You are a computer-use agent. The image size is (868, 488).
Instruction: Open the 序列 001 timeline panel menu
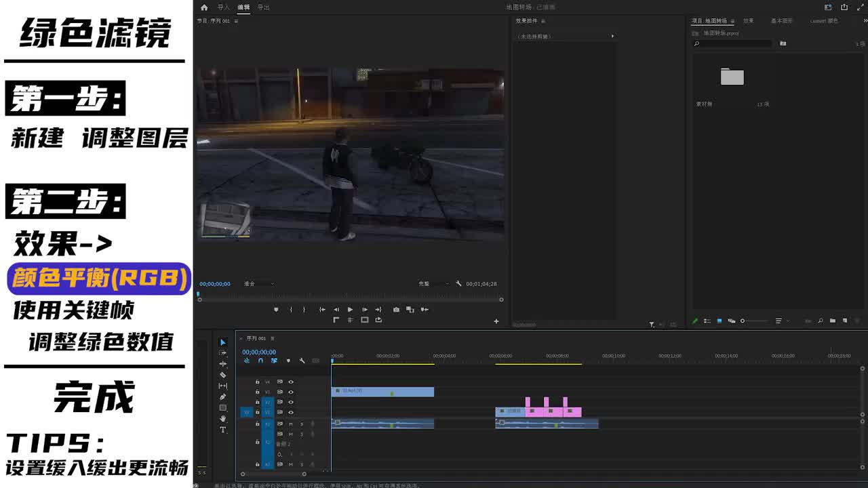[x=273, y=338]
